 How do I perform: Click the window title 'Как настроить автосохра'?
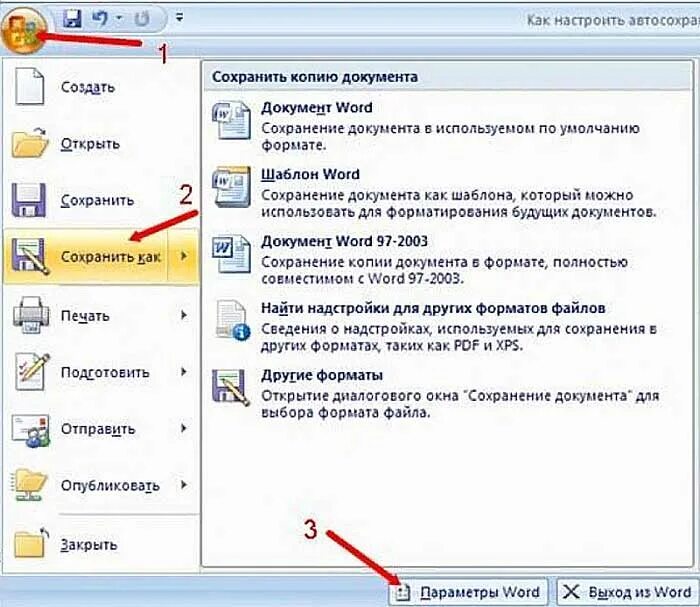click(x=613, y=20)
